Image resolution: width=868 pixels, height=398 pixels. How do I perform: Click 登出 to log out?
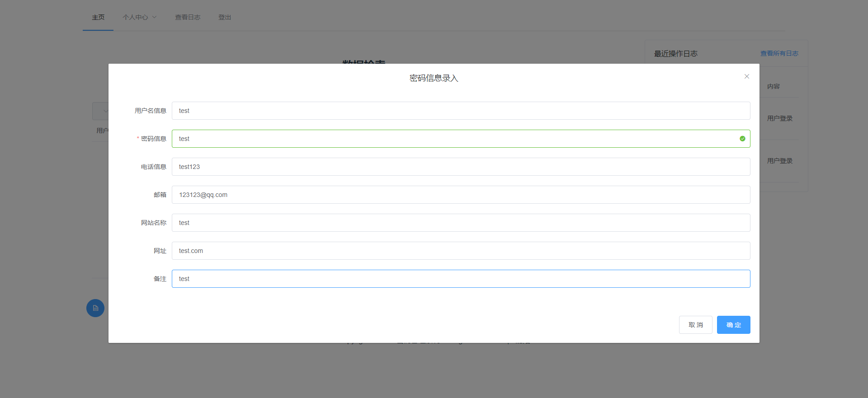[225, 17]
